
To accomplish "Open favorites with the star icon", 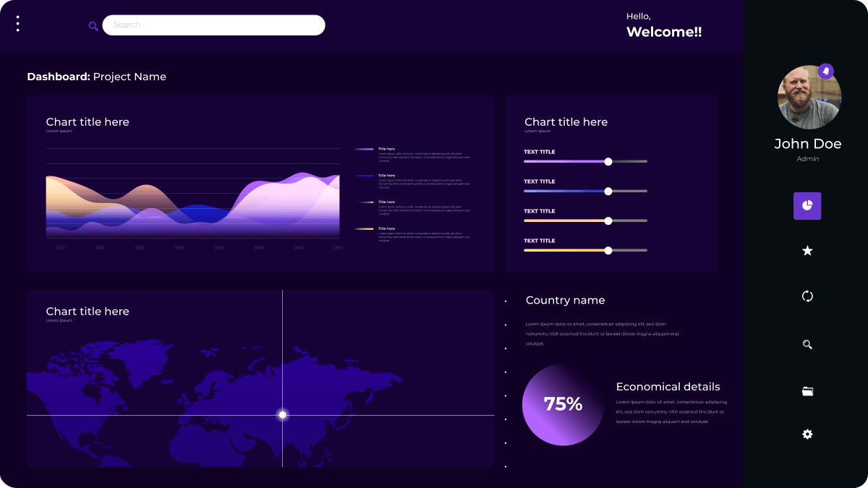I will click(x=807, y=251).
